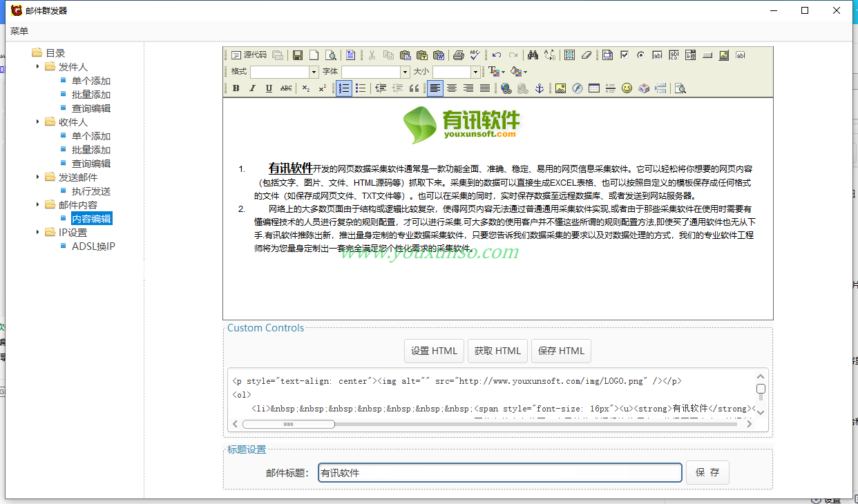Insert a hidden field form element
This screenshot has height=504, width=858.
(x=741, y=55)
